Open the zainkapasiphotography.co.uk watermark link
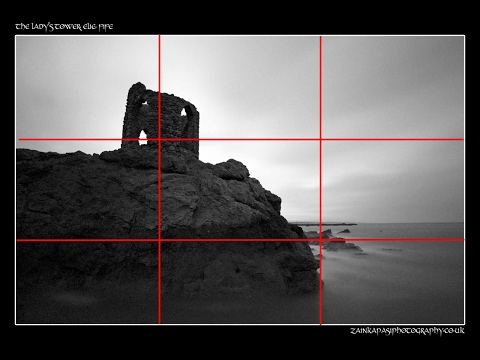 click(x=407, y=331)
